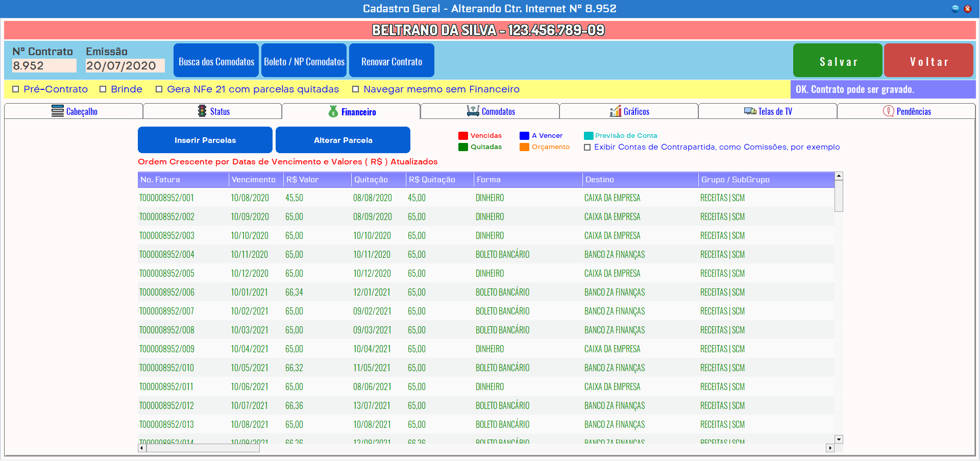The width and height of the screenshot is (980, 461).
Task: Click the blue A Vencer legend swatch
Action: [524, 136]
